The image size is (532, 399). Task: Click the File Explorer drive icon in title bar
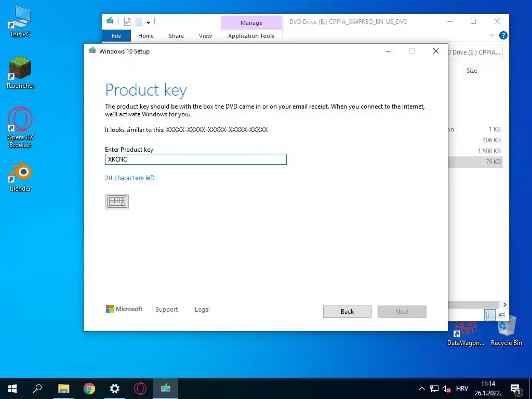tap(110, 21)
